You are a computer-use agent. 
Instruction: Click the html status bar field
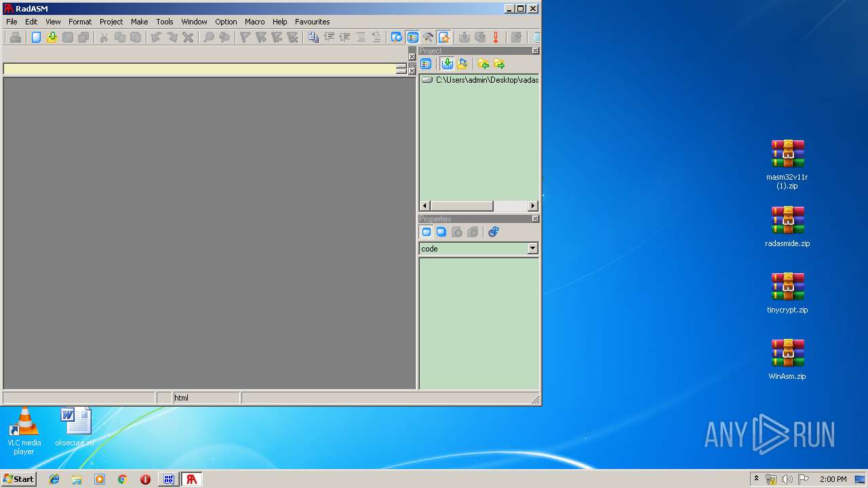pyautogui.click(x=206, y=398)
